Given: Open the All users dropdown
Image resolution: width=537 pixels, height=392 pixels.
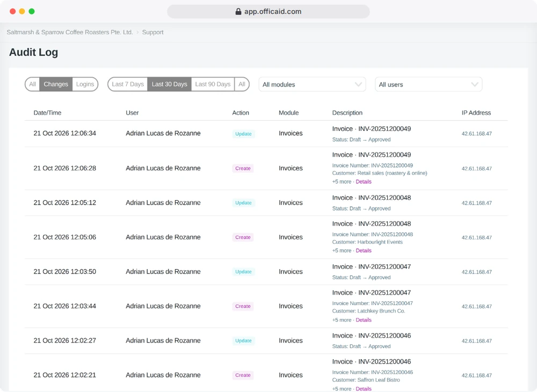Looking at the screenshot, I should point(429,84).
